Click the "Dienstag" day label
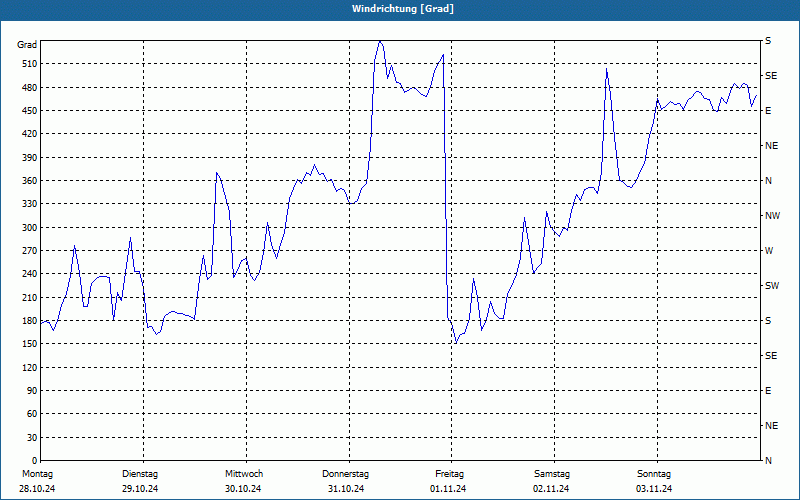Image resolution: width=800 pixels, height=500 pixels. pyautogui.click(x=140, y=474)
